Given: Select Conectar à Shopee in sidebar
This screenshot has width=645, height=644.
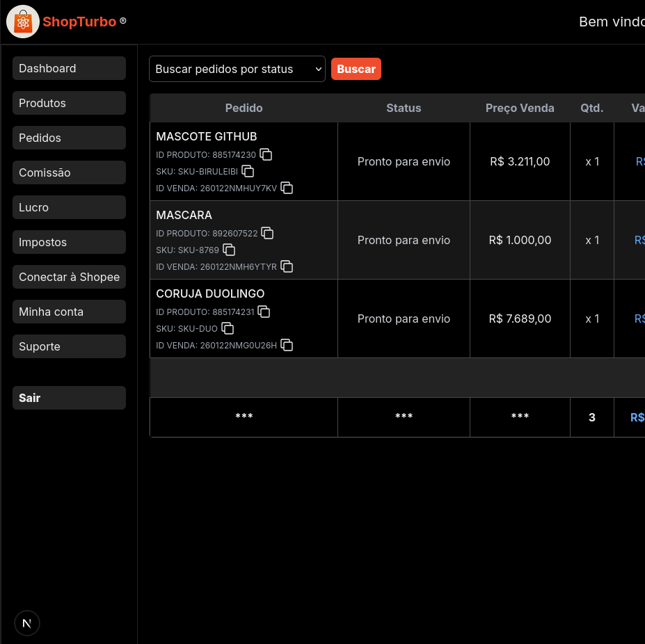Looking at the screenshot, I should [x=69, y=277].
